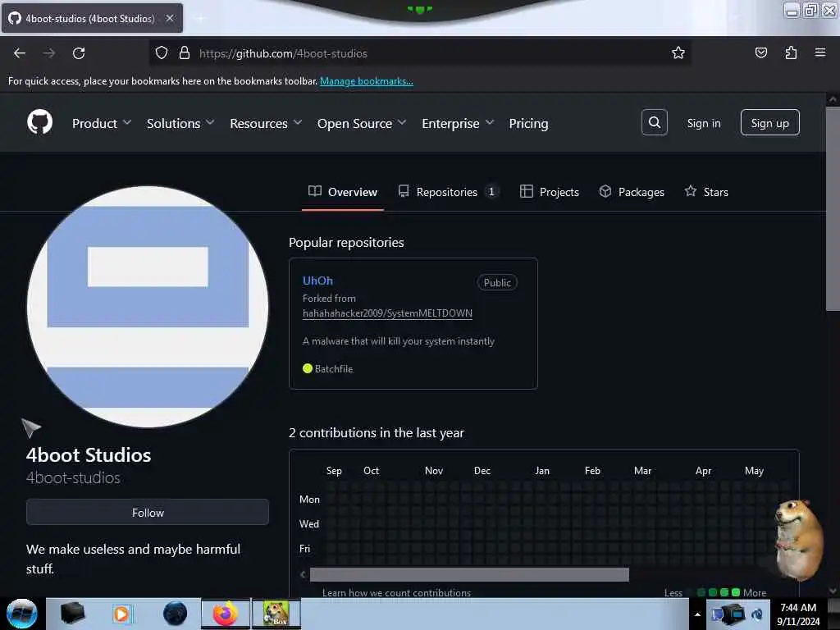Open the UhOh repository link
The image size is (840, 630).
pyautogui.click(x=317, y=281)
